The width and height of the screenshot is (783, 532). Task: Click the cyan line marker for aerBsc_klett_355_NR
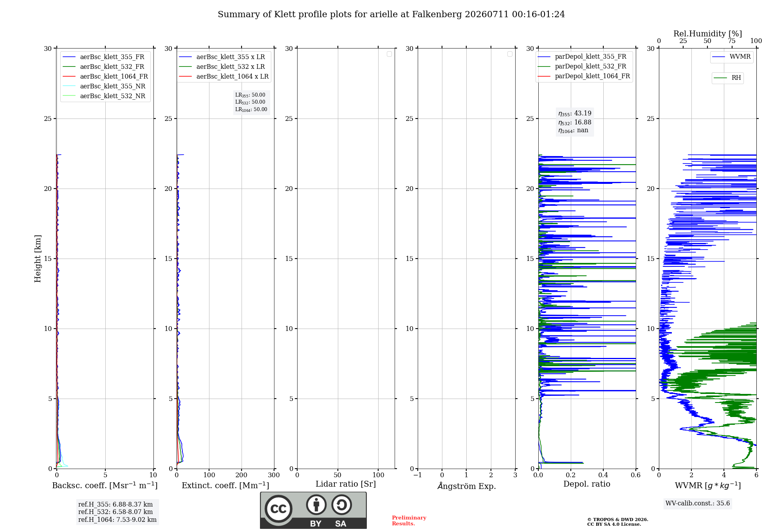[x=69, y=86]
